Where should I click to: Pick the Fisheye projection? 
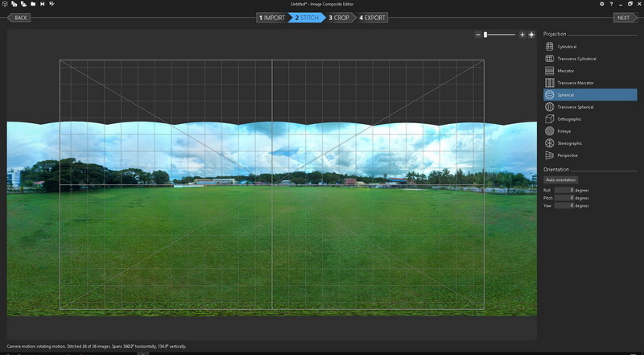click(x=590, y=131)
